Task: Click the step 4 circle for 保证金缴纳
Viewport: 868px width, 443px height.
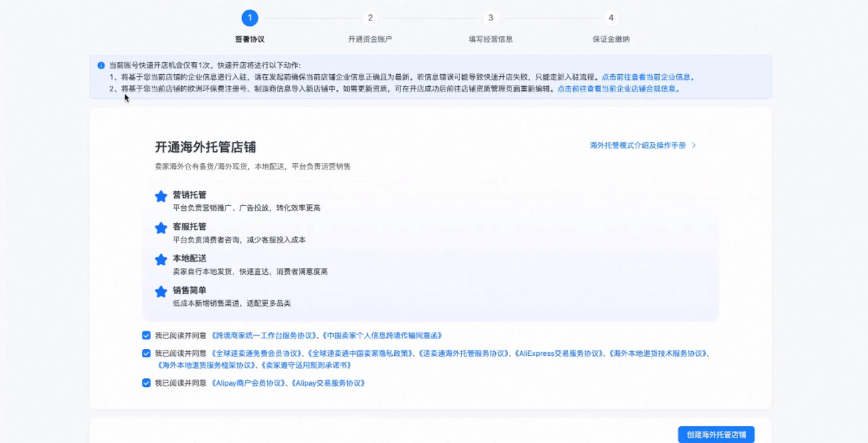Action: 611,18
